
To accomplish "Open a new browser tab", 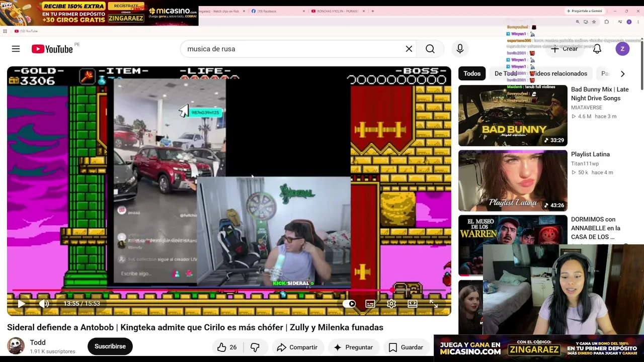I will (x=372, y=11).
